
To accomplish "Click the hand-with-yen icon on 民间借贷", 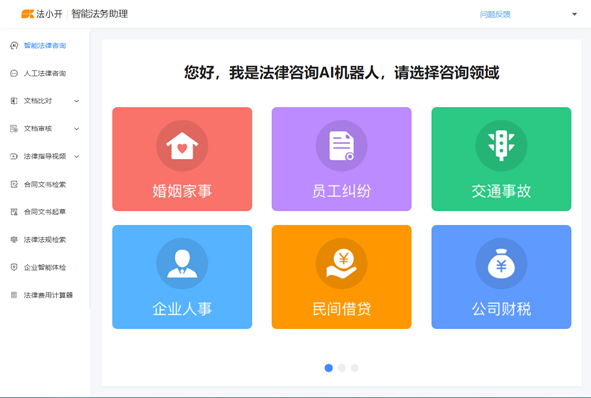I will [341, 263].
